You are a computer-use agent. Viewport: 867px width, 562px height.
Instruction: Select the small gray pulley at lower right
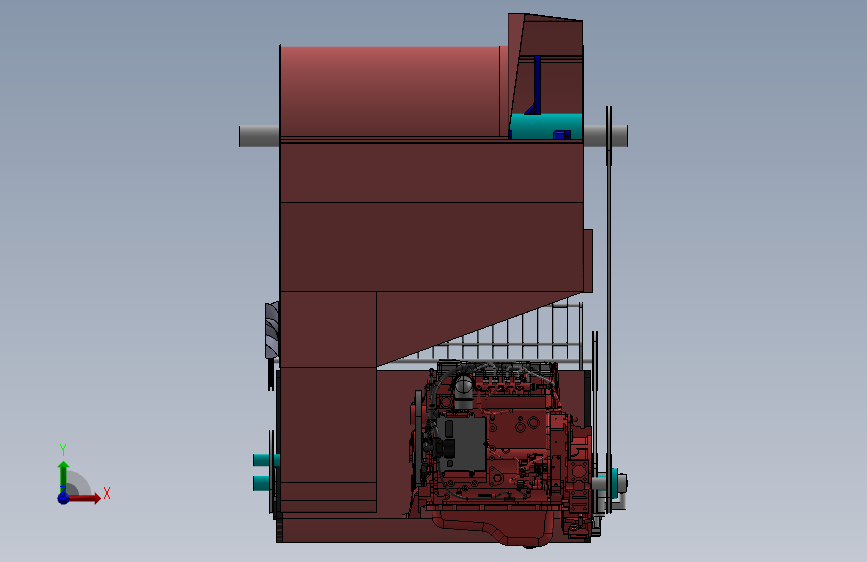click(x=621, y=483)
